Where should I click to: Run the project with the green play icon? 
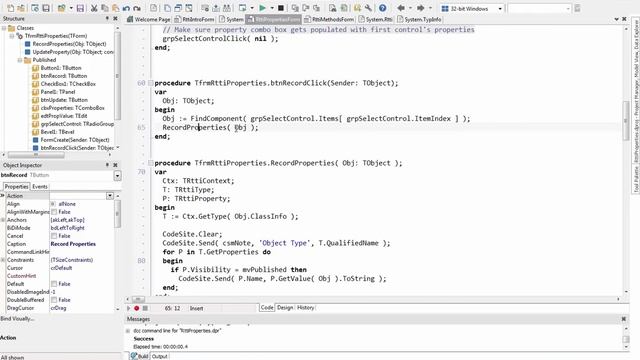(x=262, y=8)
